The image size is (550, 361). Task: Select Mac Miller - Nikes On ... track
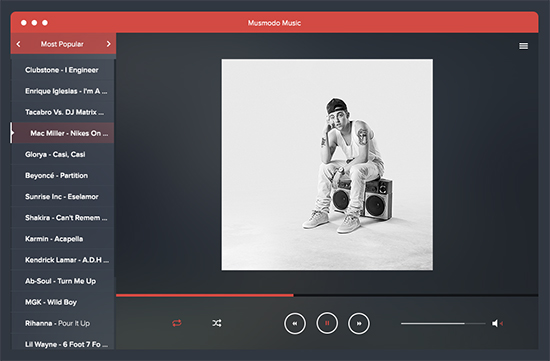point(62,133)
